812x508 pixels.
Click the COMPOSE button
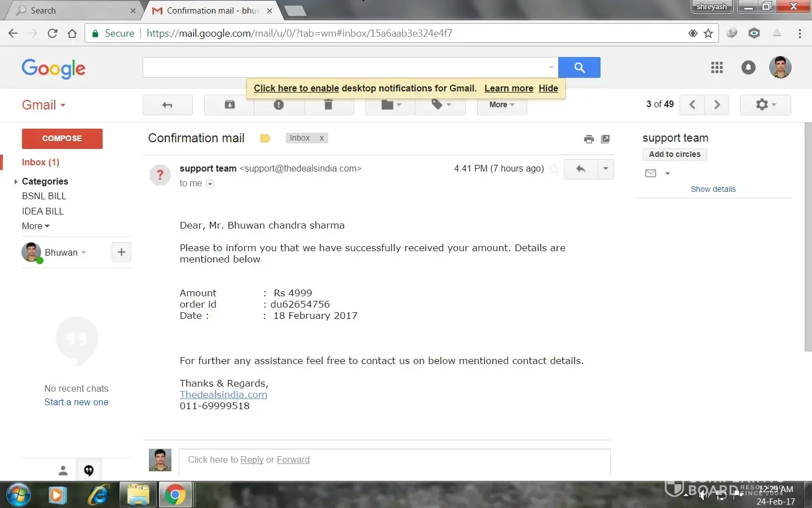[62, 139]
